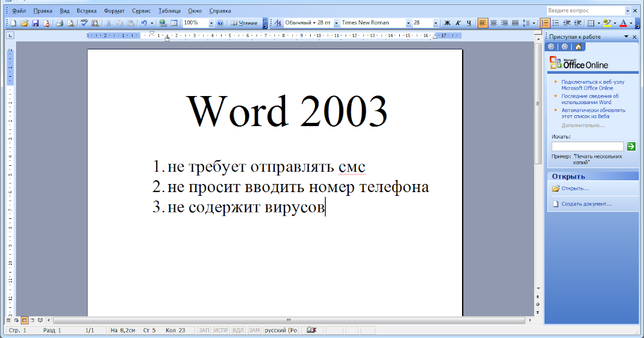The height and width of the screenshot is (338, 644).
Task: Expand the Undo history dropdown arrow
Action: [152, 23]
